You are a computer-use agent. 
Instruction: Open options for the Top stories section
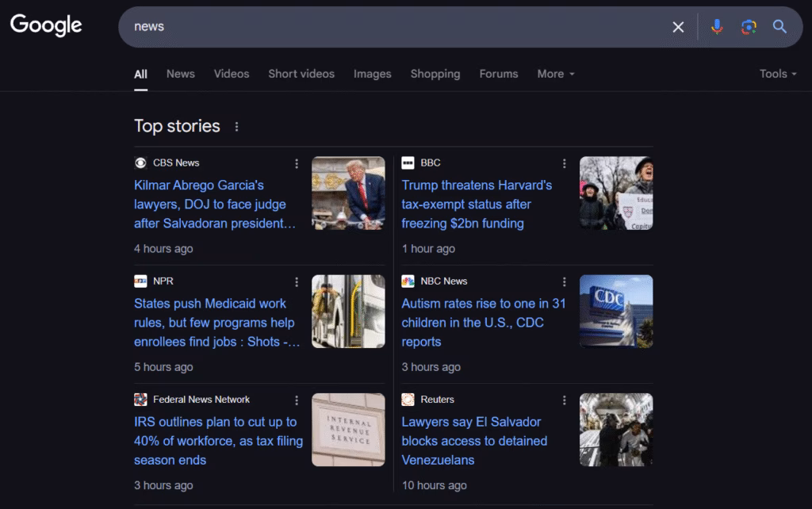(236, 126)
